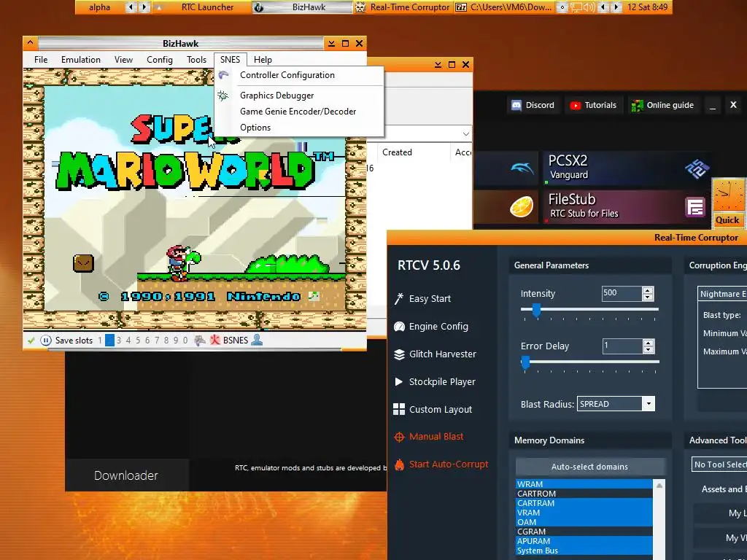Select the WRAM memory domain
This screenshot has width=747, height=560.
pos(584,484)
